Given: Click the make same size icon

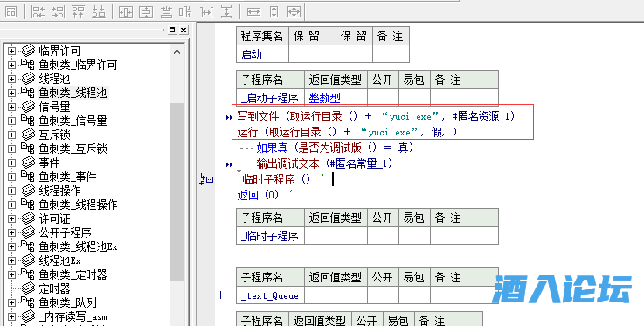Looking at the screenshot, I should (x=294, y=11).
